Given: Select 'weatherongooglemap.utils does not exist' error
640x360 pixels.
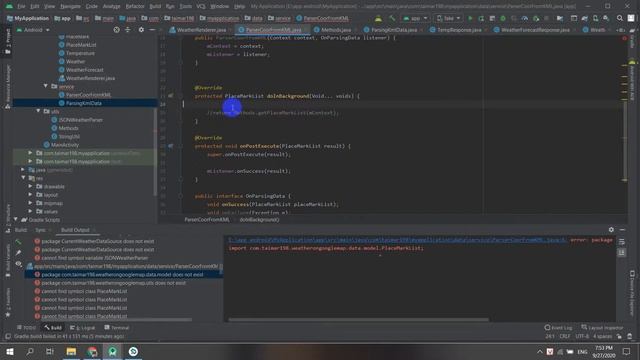Looking at the screenshot, I should tap(113, 283).
